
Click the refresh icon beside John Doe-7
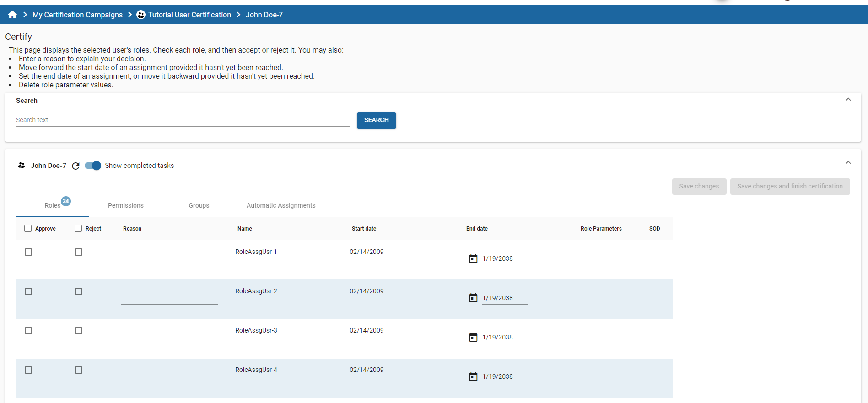(76, 166)
